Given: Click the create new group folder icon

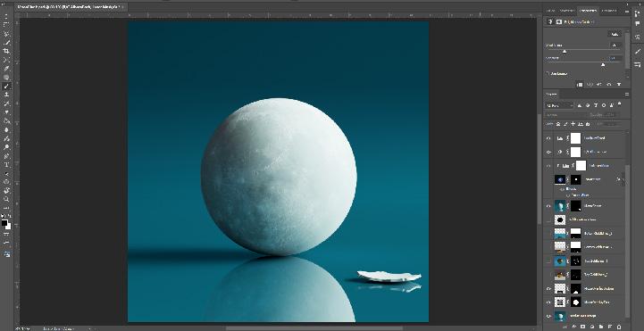Looking at the screenshot, I should pyautogui.click(x=601, y=327).
